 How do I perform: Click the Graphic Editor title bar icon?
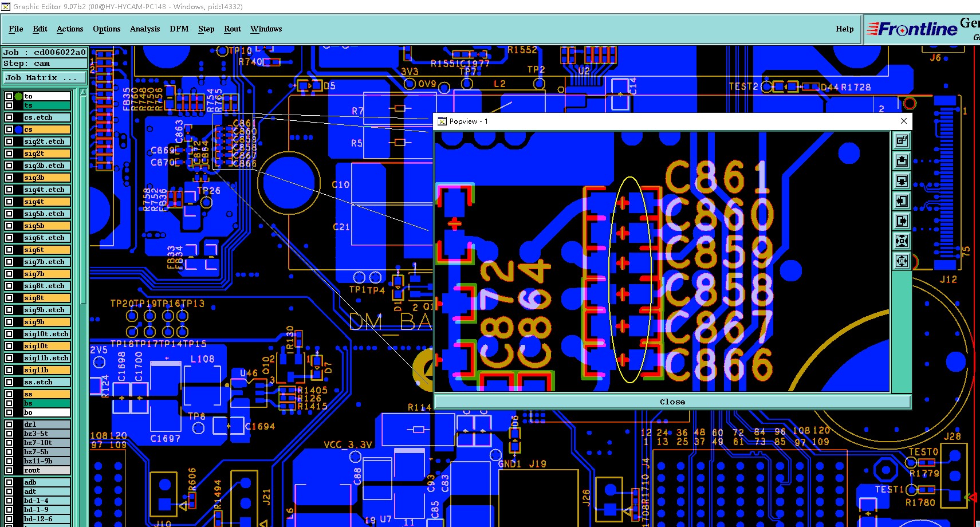(6, 7)
